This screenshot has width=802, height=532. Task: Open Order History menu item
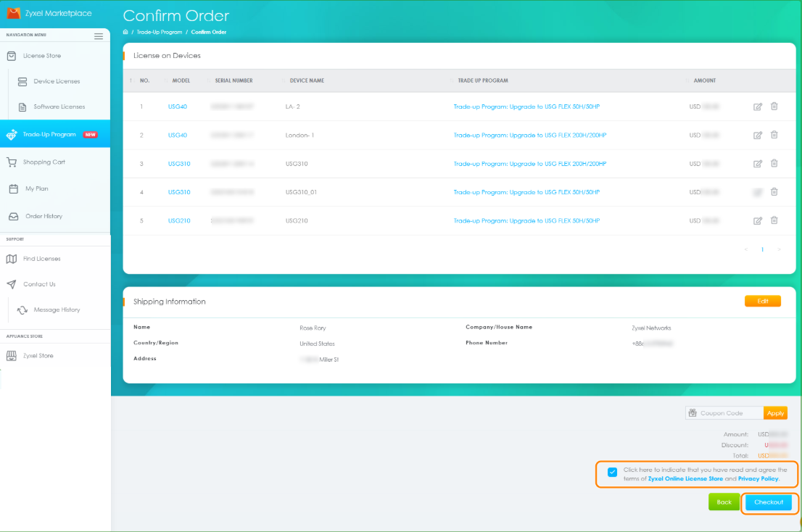(44, 216)
